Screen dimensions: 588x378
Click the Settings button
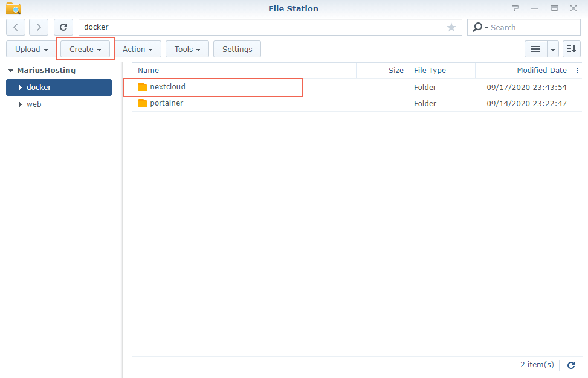point(237,49)
